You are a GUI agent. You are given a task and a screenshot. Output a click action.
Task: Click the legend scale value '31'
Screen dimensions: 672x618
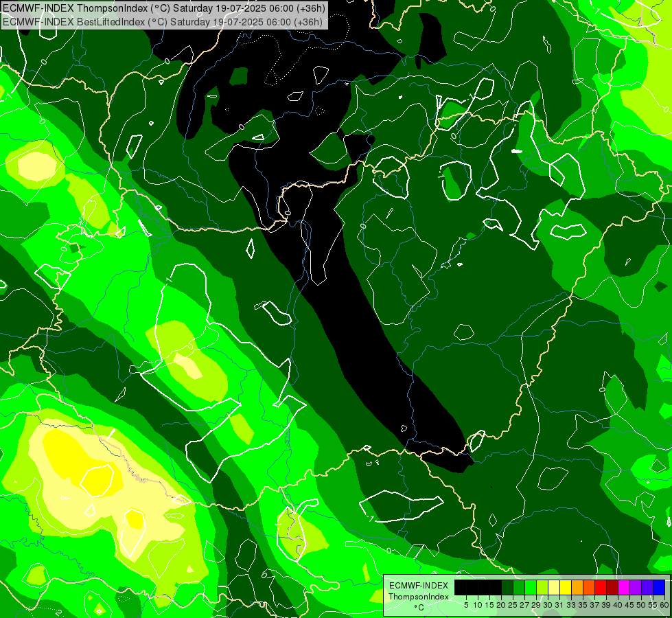click(x=559, y=605)
